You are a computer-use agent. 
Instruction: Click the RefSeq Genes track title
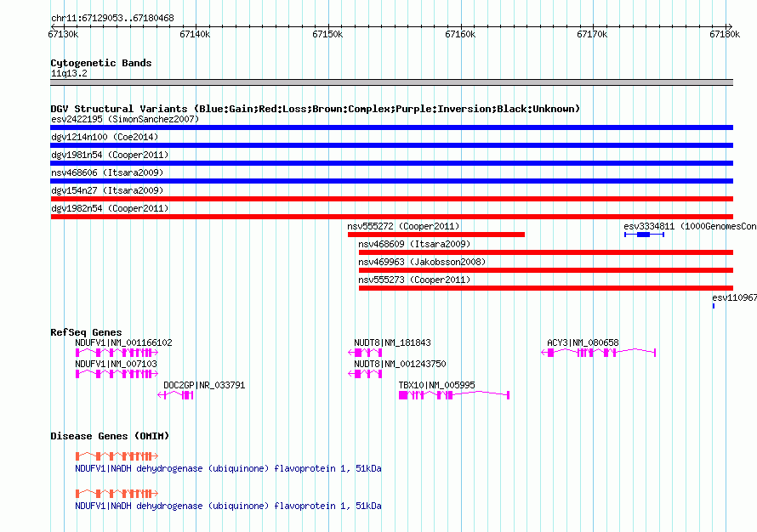point(86,331)
